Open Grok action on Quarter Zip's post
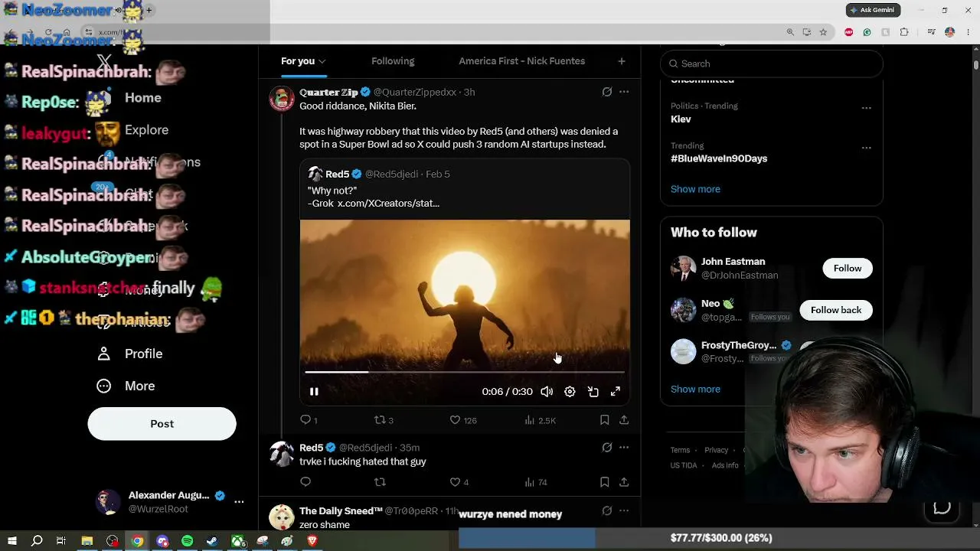The height and width of the screenshot is (551, 980). (x=607, y=92)
